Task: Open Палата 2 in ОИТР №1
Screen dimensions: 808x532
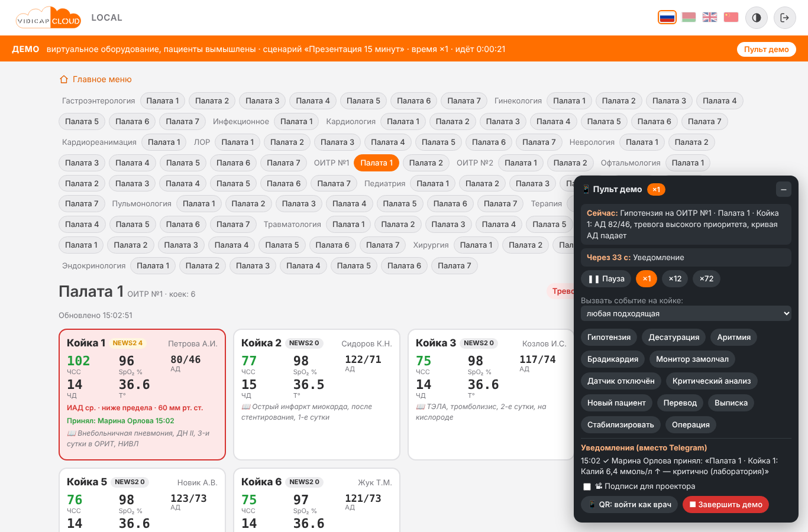Action: (x=426, y=163)
